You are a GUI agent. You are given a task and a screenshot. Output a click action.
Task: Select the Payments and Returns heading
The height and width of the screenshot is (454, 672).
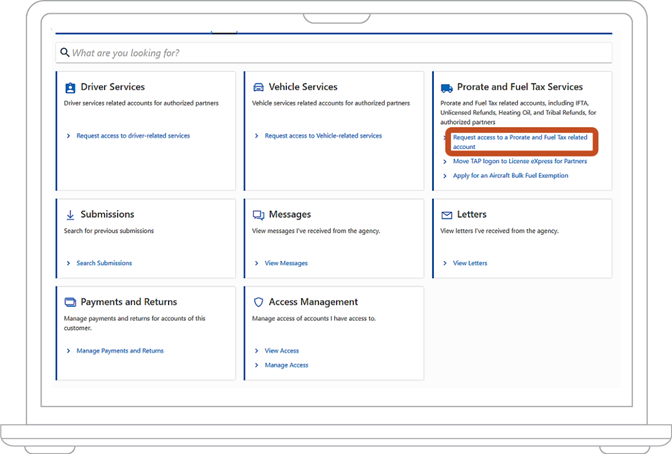pyautogui.click(x=129, y=302)
